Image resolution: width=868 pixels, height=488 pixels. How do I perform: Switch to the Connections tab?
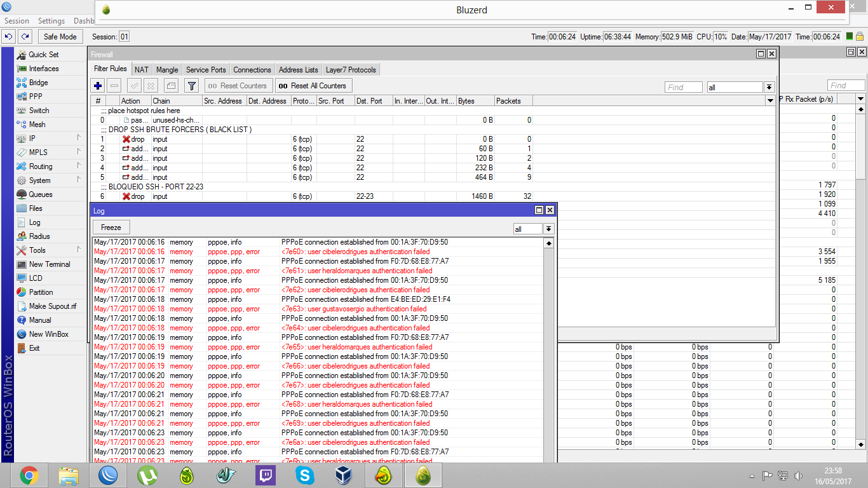tap(252, 70)
